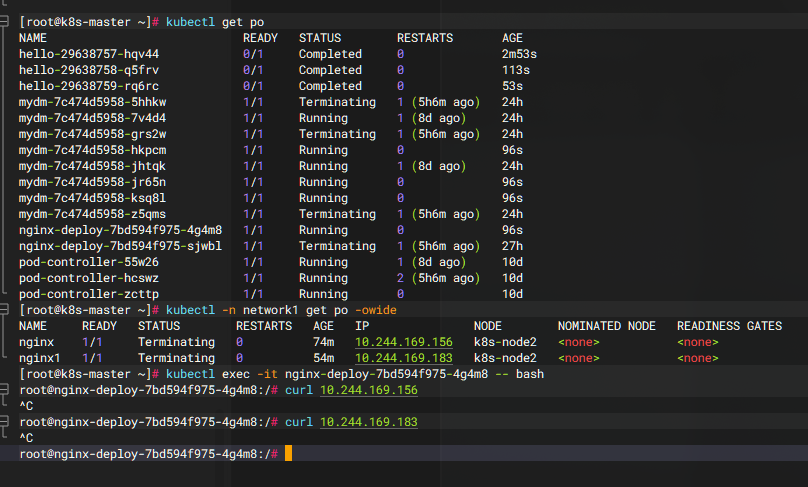Select pod name mydm-7c474d5958-jhtqk
The image size is (808, 487).
pos(92,166)
